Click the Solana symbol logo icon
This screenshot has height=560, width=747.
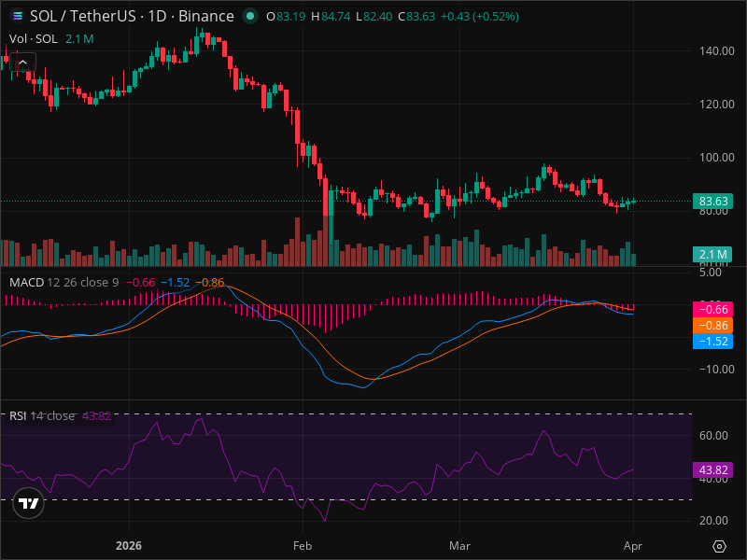18,16
